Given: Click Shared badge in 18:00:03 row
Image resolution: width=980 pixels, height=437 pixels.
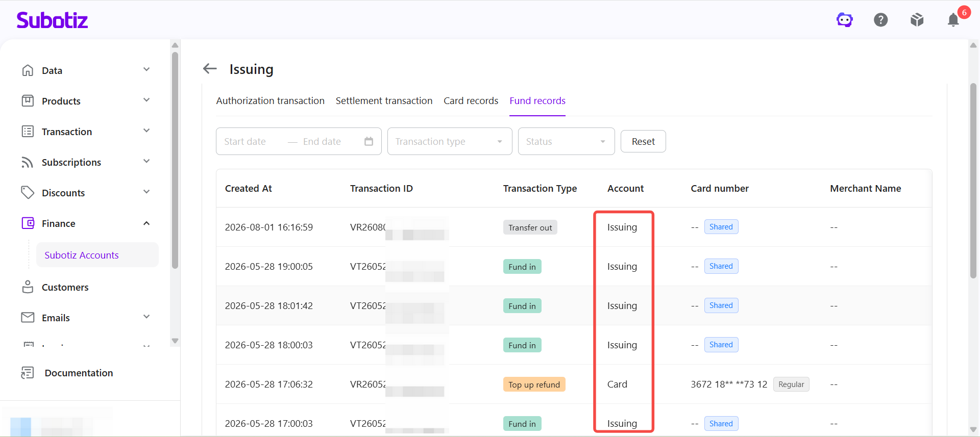Looking at the screenshot, I should 721,345.
